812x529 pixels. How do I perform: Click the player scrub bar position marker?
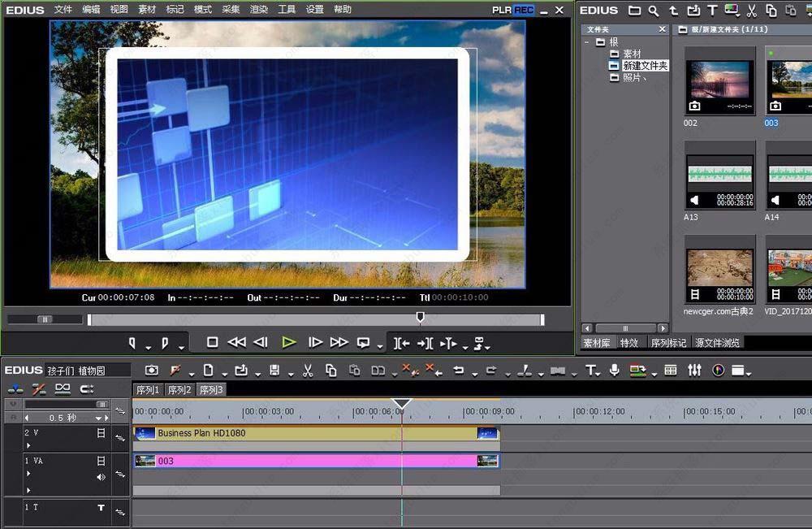coord(421,316)
